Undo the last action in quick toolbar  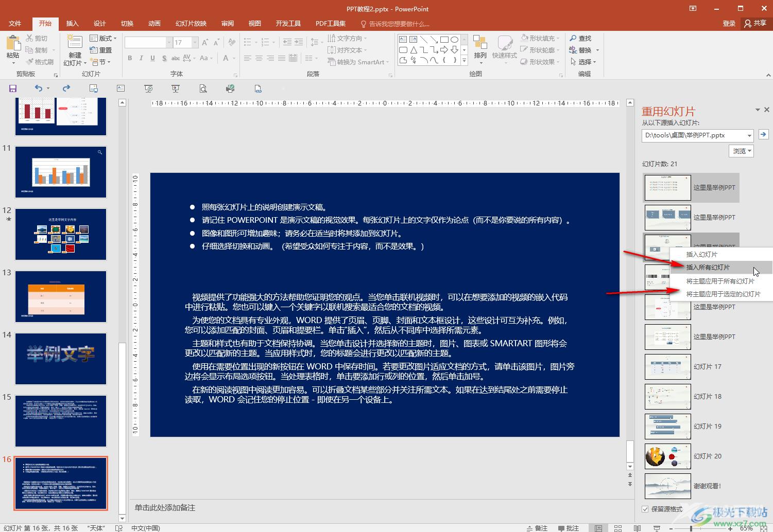(x=39, y=88)
